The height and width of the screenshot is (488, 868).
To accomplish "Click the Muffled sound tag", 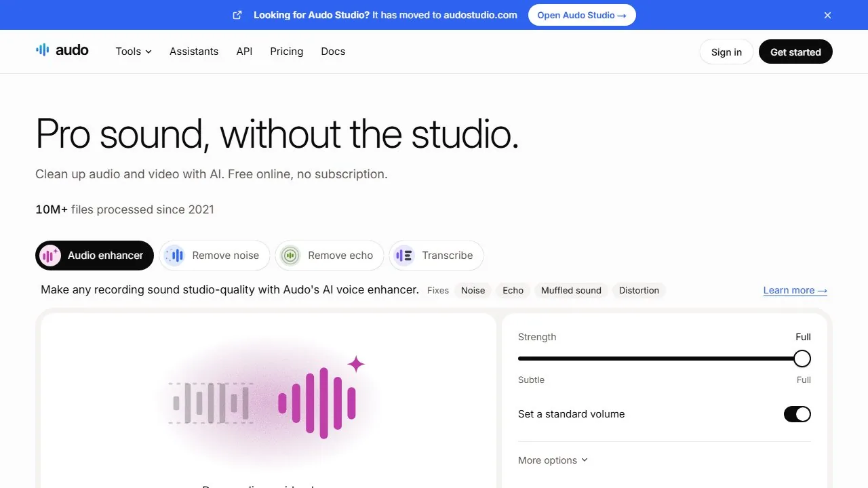I will (x=571, y=290).
